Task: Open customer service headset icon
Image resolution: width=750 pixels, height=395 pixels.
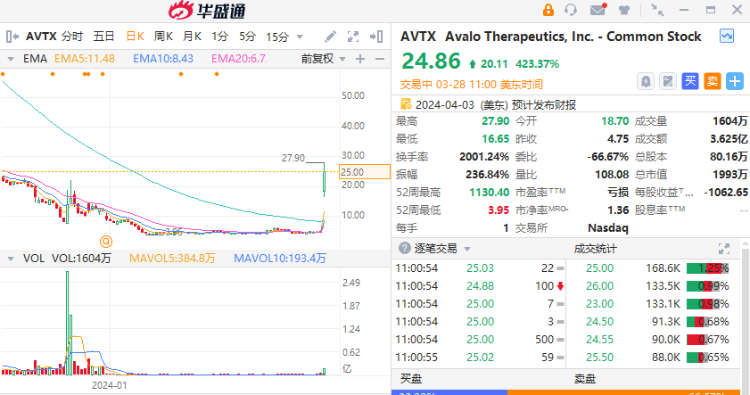Action: 571,10
